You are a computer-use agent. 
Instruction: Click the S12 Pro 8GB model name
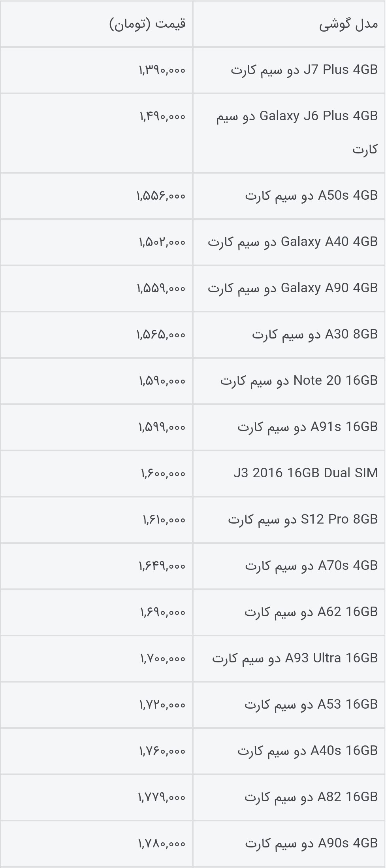pyautogui.click(x=303, y=519)
